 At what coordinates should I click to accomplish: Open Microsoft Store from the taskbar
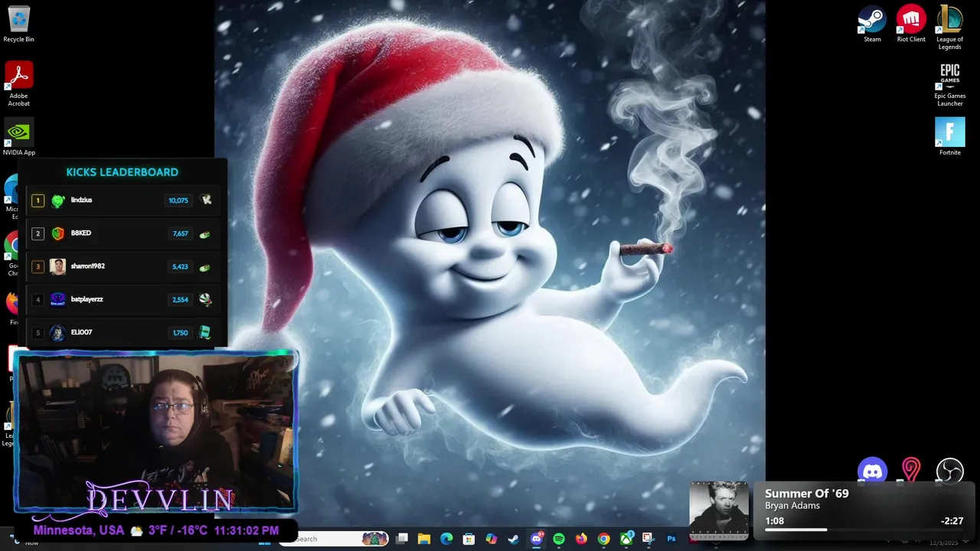469,539
